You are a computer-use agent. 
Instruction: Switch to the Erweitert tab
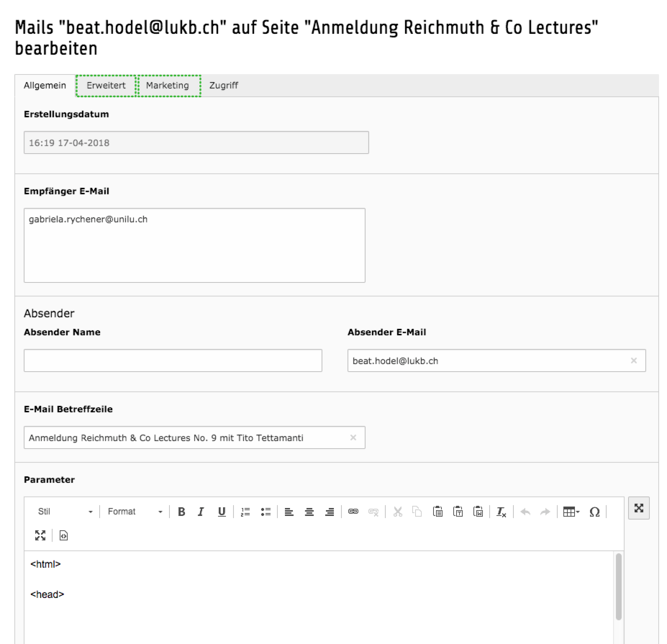[x=106, y=86]
